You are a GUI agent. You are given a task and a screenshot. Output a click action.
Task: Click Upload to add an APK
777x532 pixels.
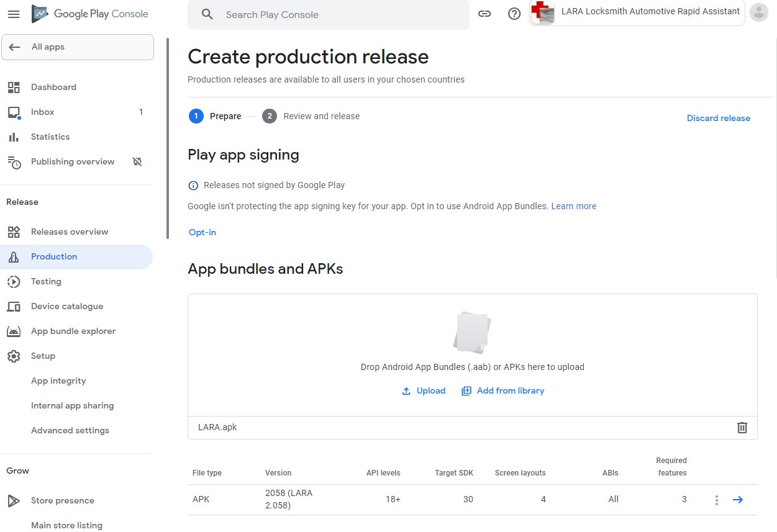coord(424,390)
